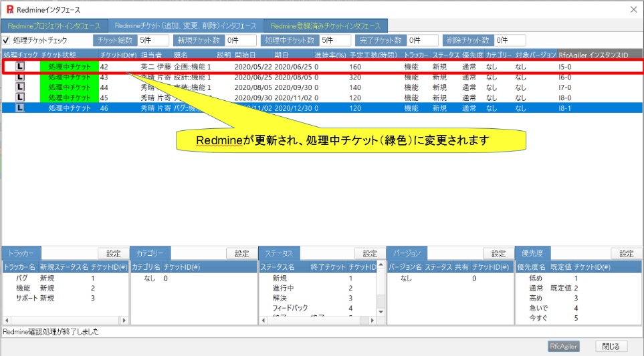This screenshot has height=356, width=644.
Task: Click 設定 button in バージョン panel
Action: click(498, 253)
